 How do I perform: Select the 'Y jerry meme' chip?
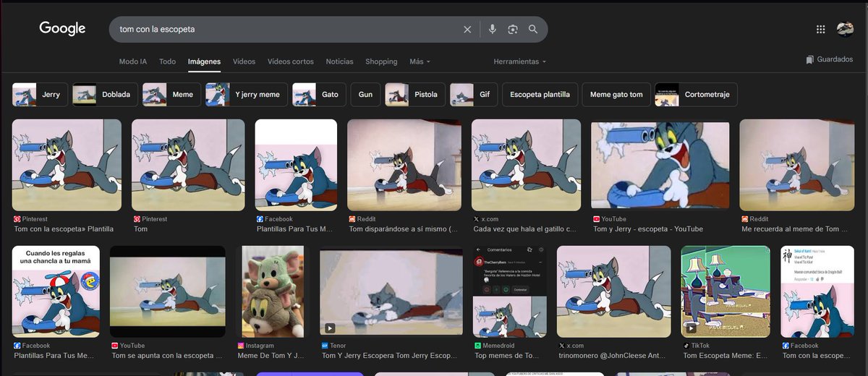pyautogui.click(x=247, y=95)
